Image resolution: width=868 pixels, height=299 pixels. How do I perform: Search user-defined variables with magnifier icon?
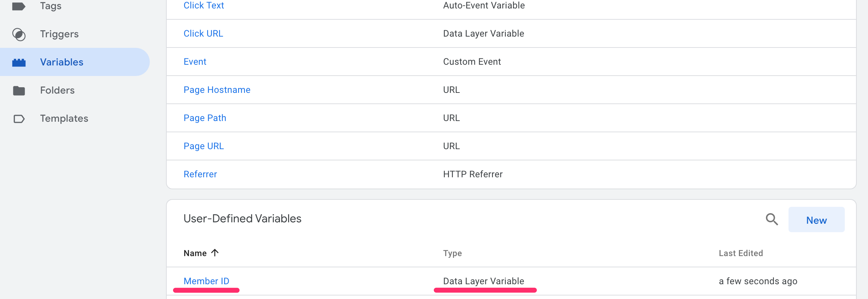point(772,219)
